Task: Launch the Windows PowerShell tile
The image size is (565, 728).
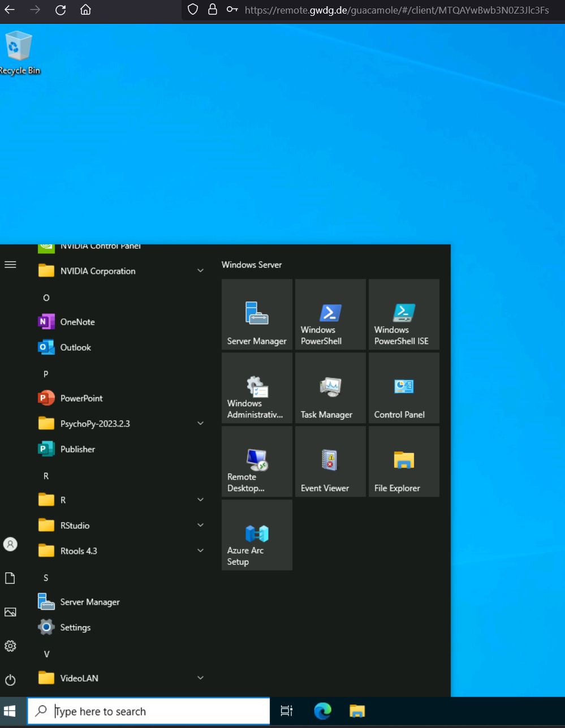Action: (x=330, y=315)
